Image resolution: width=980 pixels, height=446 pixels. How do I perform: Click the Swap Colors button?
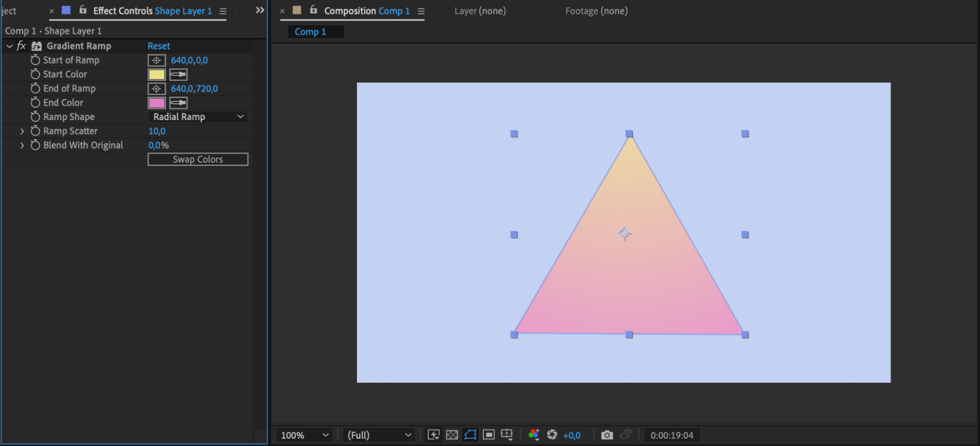[x=198, y=159]
